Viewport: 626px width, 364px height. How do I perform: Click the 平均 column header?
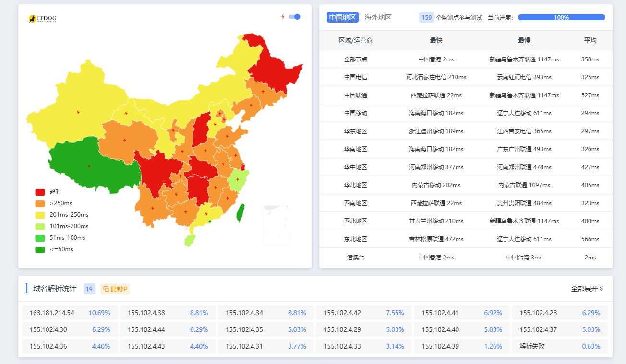click(590, 40)
